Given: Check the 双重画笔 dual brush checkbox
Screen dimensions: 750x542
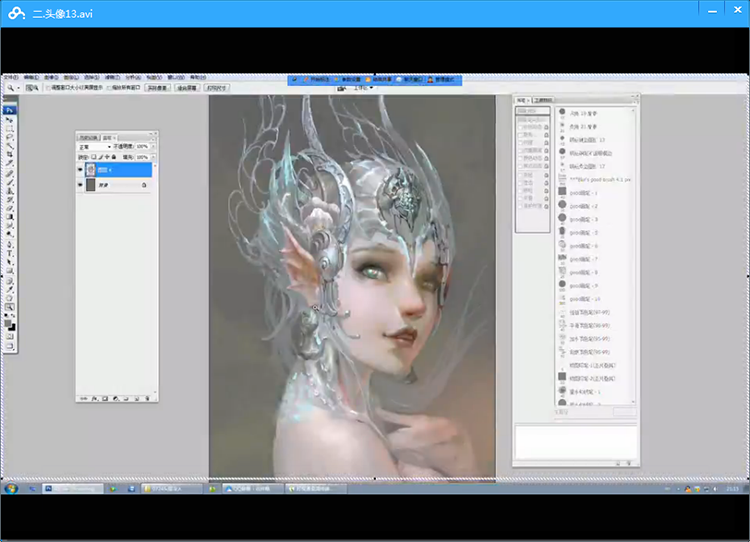Looking at the screenshot, I should click(520, 151).
